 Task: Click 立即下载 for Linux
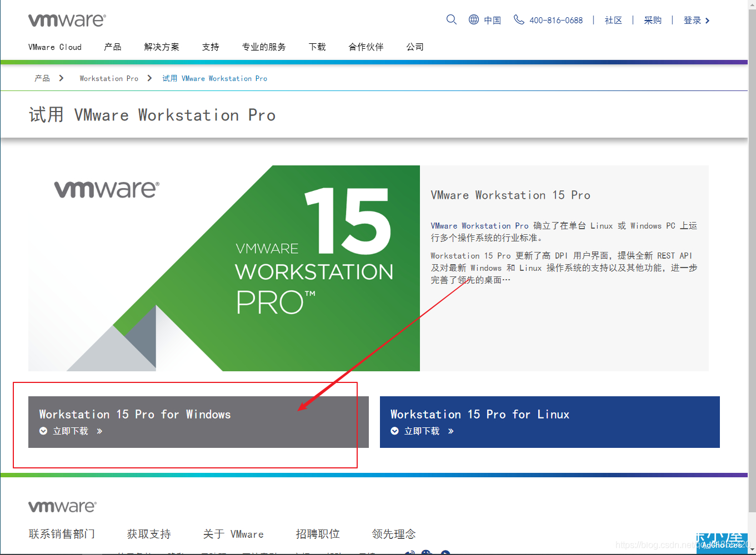click(x=422, y=431)
